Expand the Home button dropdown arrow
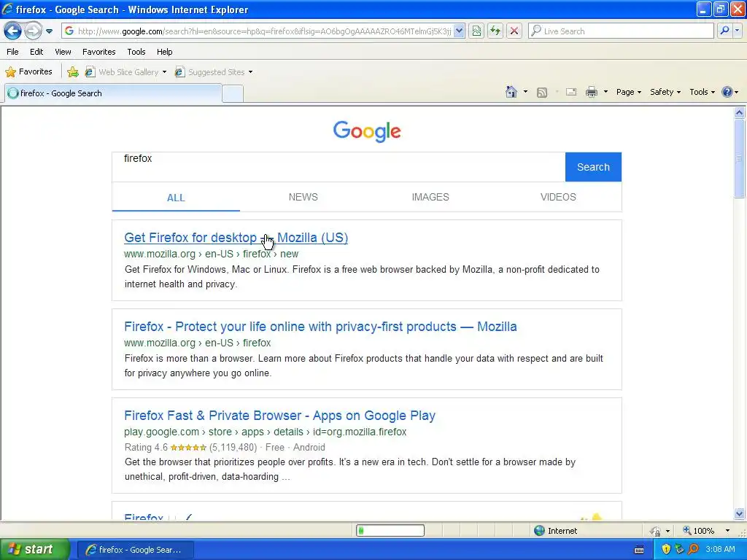The image size is (747, 560). 525,92
